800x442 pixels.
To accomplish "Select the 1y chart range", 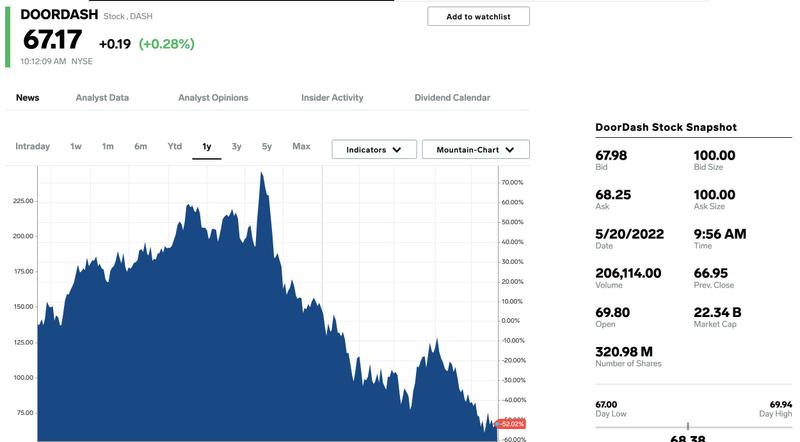I will (207, 147).
